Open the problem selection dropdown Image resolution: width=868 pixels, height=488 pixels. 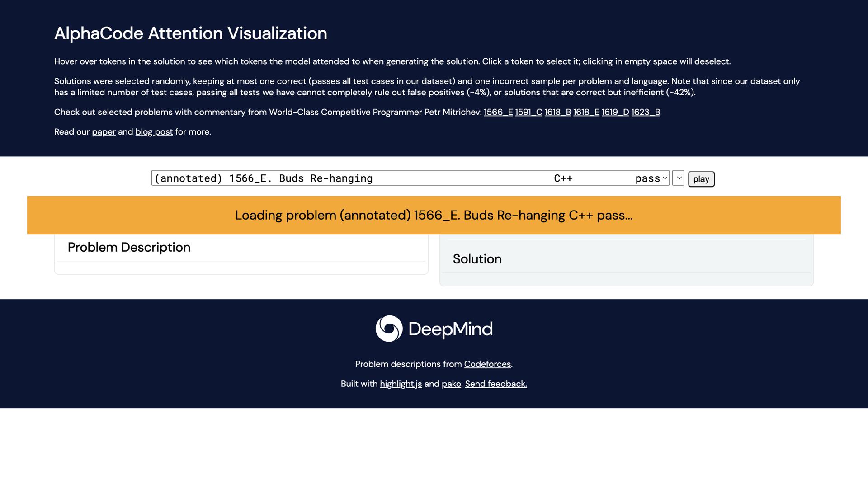pyautogui.click(x=316, y=178)
